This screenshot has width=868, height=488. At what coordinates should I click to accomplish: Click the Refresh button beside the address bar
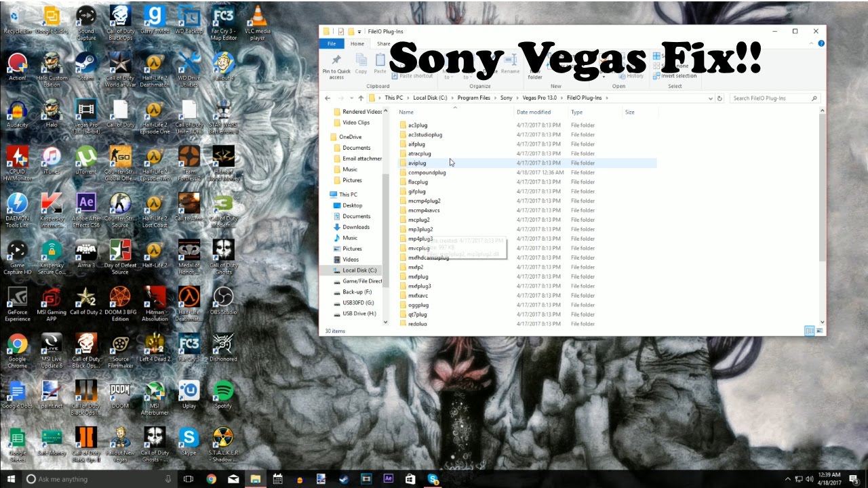719,98
